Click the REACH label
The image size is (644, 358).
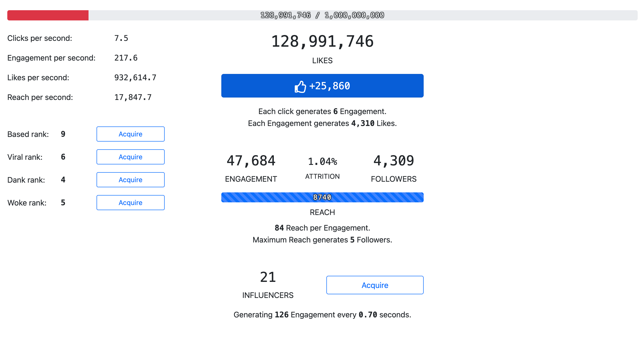322,212
